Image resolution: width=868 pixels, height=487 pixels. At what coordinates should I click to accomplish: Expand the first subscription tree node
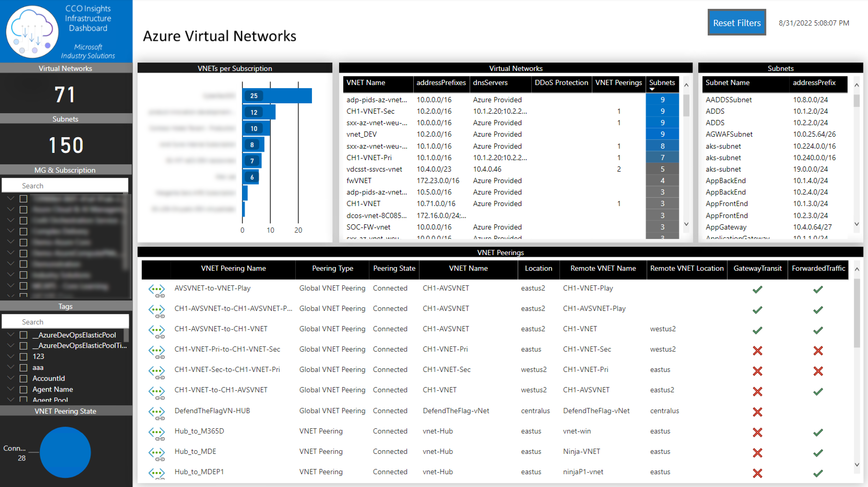(x=11, y=198)
